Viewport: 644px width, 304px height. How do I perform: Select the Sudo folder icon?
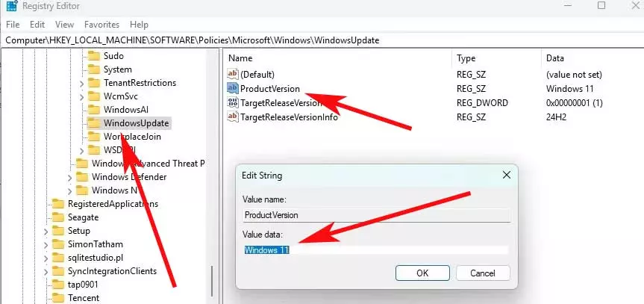94,55
